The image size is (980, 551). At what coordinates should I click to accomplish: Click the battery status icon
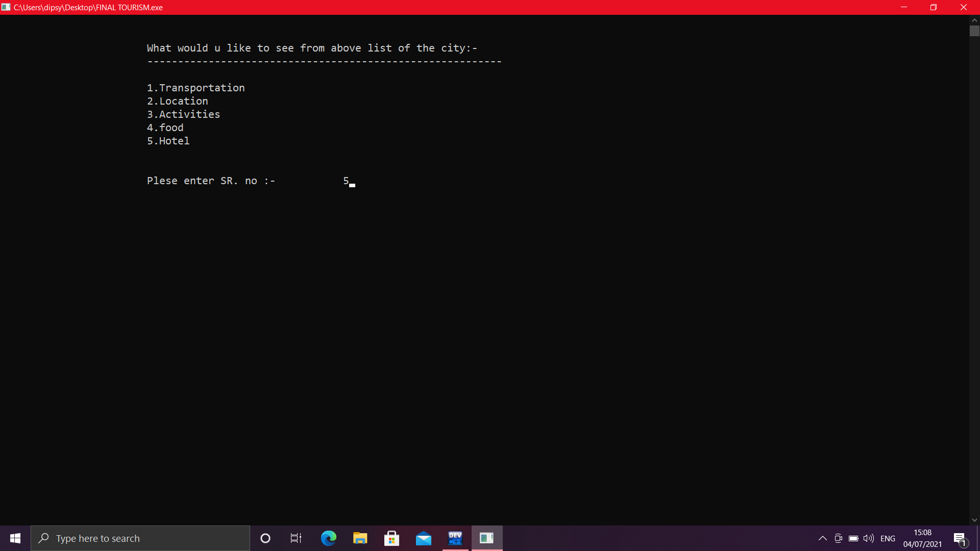click(853, 538)
